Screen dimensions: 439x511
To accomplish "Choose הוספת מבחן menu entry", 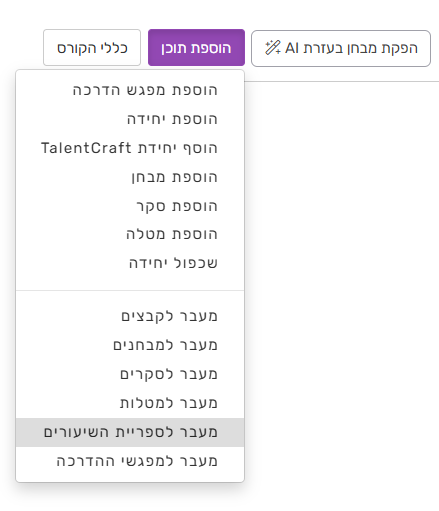I will (x=130, y=177).
